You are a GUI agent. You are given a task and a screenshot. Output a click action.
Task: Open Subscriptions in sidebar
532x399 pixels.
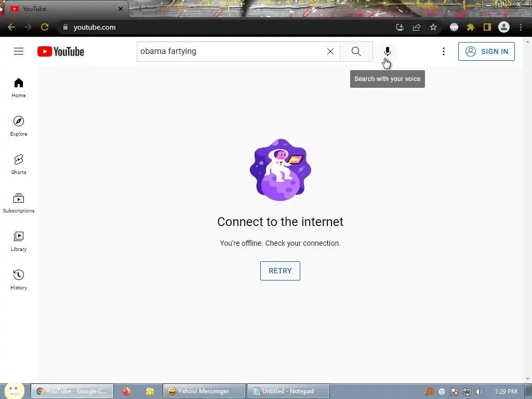tap(19, 203)
